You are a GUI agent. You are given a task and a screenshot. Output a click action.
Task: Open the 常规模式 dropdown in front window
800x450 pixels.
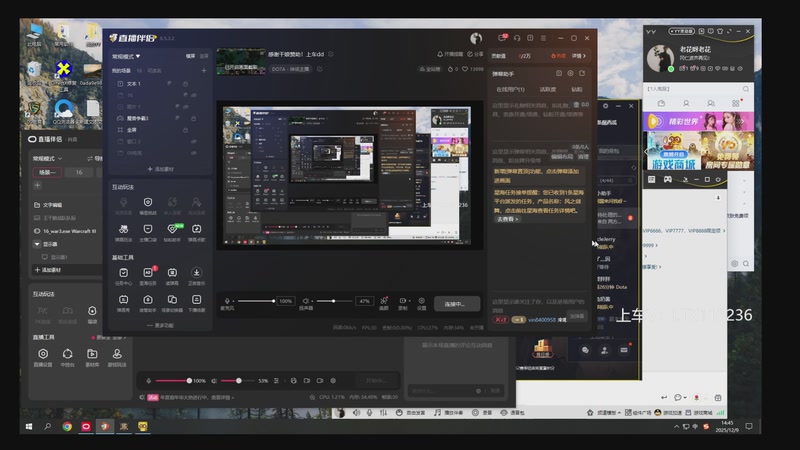pyautogui.click(x=126, y=56)
